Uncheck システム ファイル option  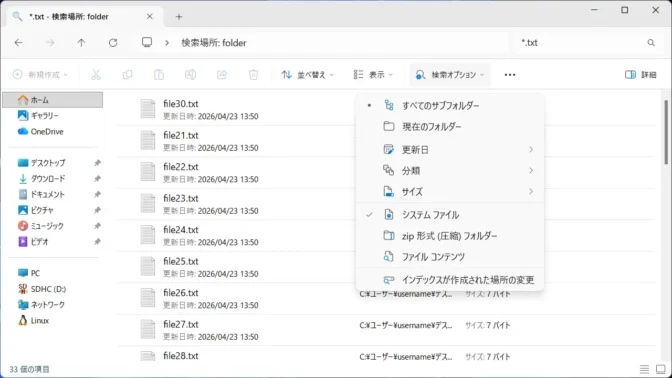coord(450,215)
